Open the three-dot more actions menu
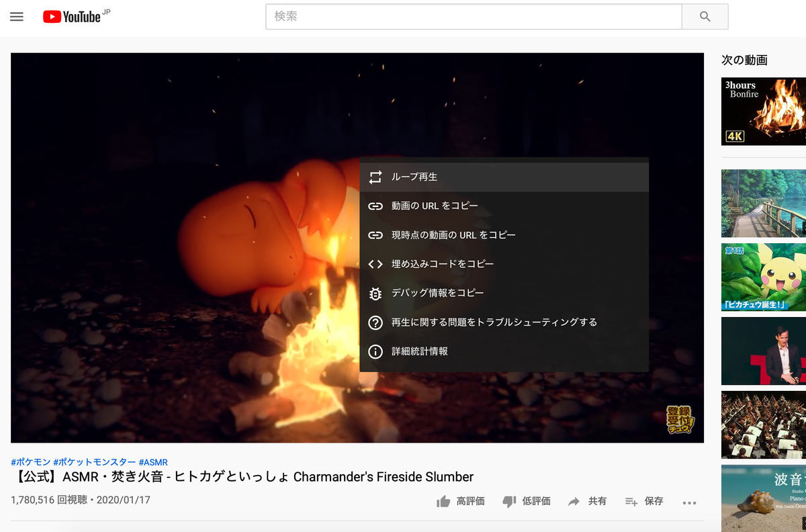Viewport: 806px width, 532px height. tap(689, 502)
